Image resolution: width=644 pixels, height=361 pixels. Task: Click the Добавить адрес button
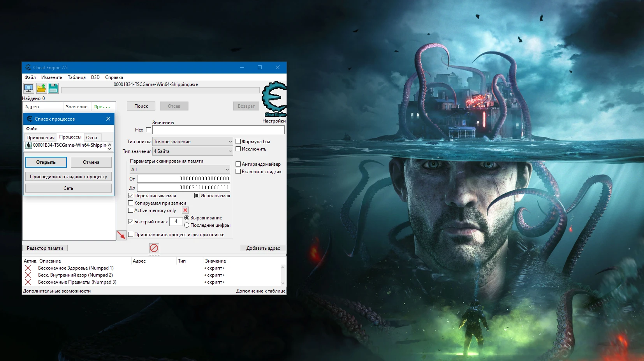coord(263,248)
